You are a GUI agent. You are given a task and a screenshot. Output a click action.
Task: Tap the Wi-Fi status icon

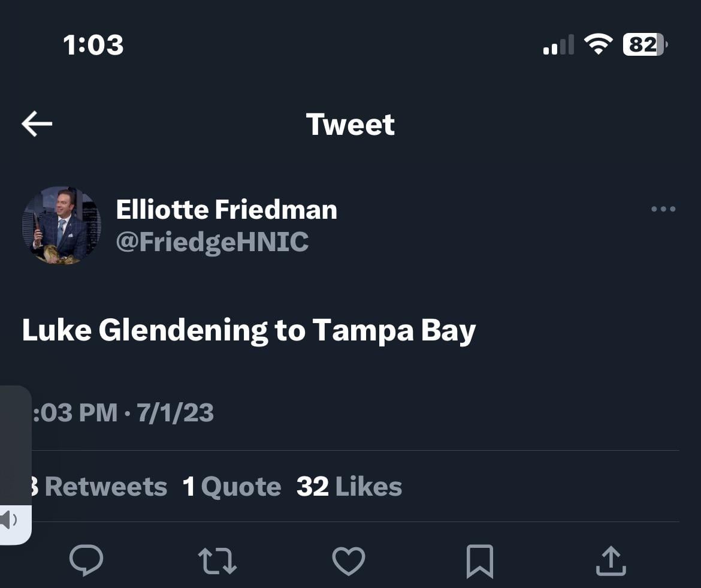598,44
